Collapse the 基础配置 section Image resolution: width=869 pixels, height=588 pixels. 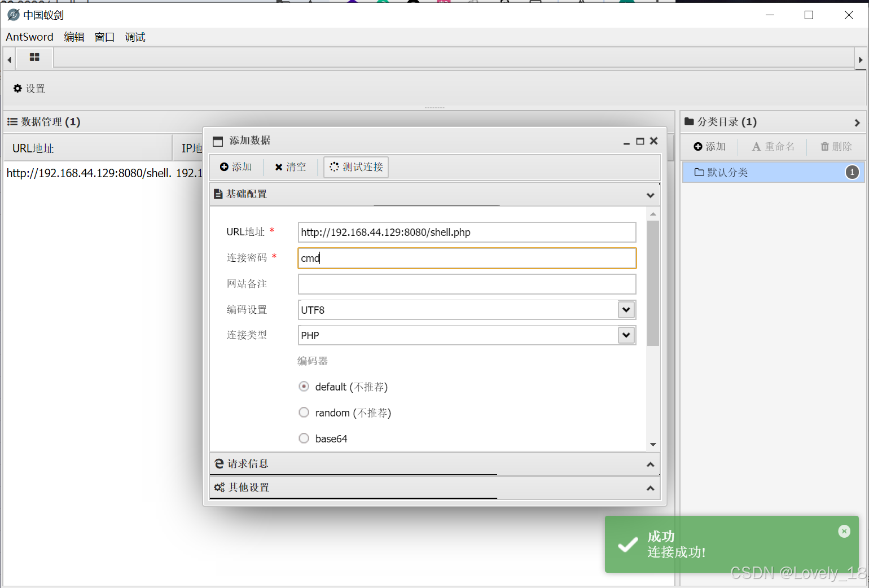[651, 195]
